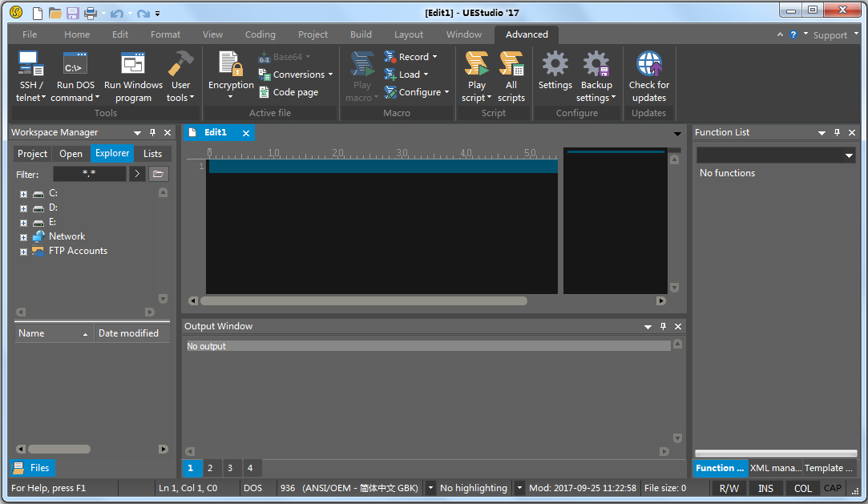
Task: Open the Support menu
Action: click(x=830, y=34)
